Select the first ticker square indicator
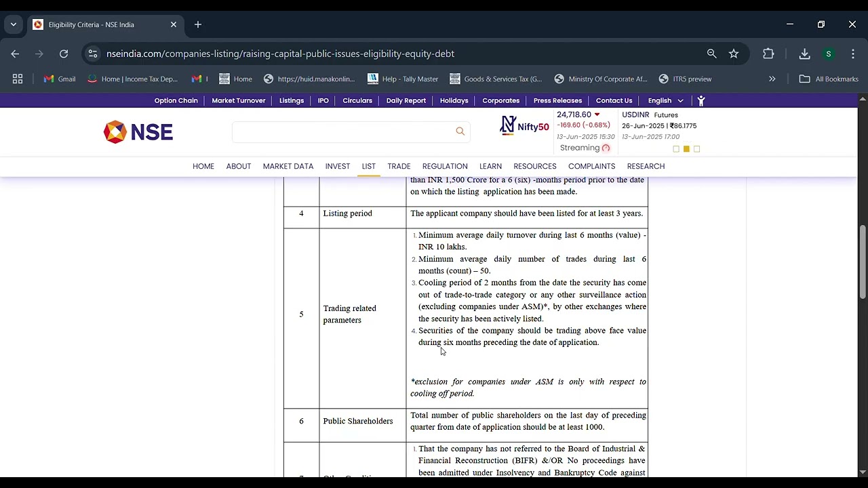This screenshot has width=868, height=488. point(676,149)
